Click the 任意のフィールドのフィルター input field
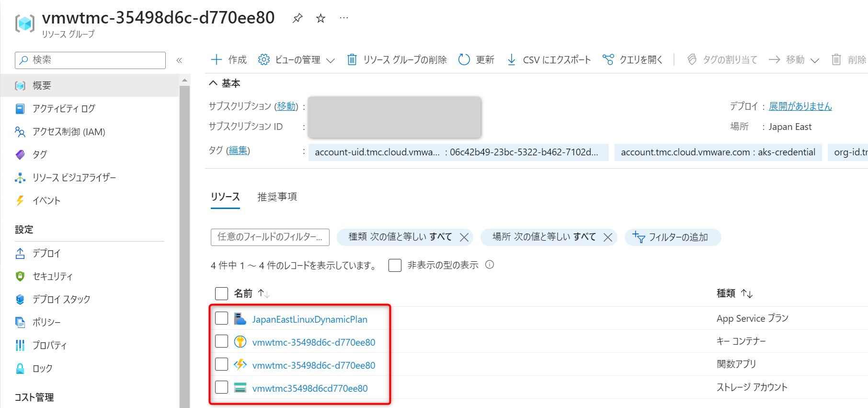868x408 pixels. click(x=270, y=237)
